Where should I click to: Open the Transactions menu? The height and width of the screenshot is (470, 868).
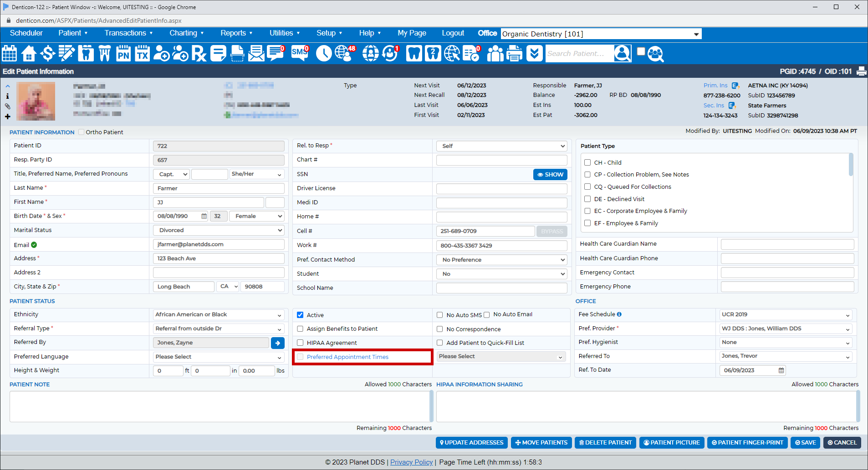pos(128,33)
